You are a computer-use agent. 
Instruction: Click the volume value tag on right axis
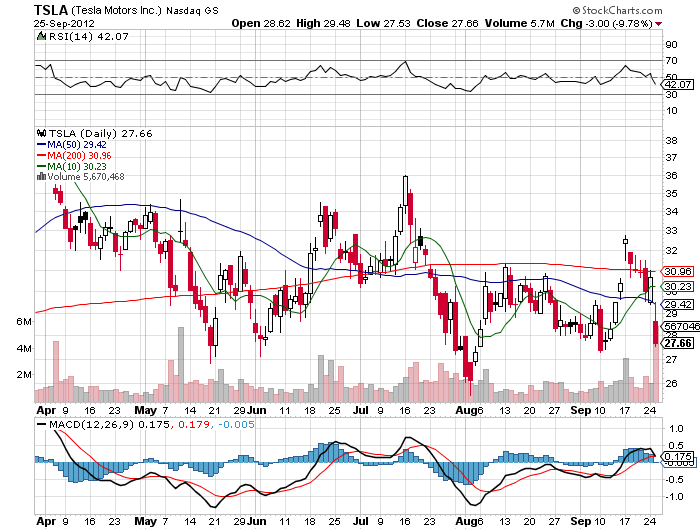click(x=681, y=326)
